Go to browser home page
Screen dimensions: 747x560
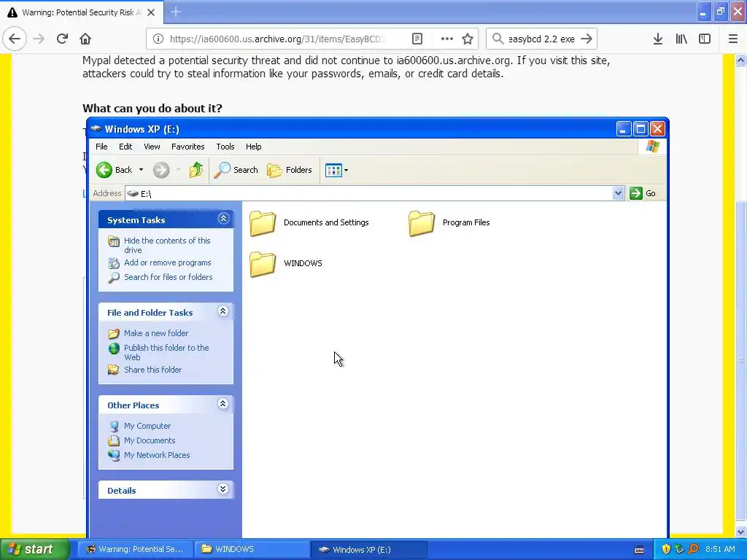[85, 39]
